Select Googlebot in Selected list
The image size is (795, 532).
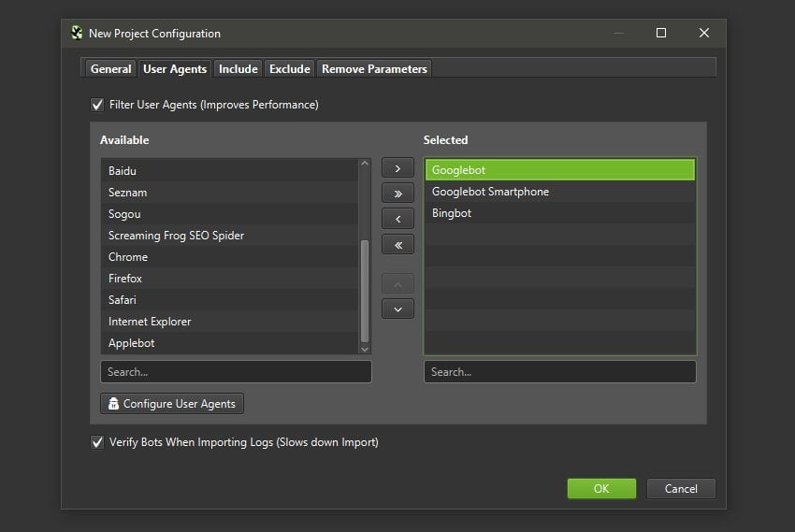559,170
